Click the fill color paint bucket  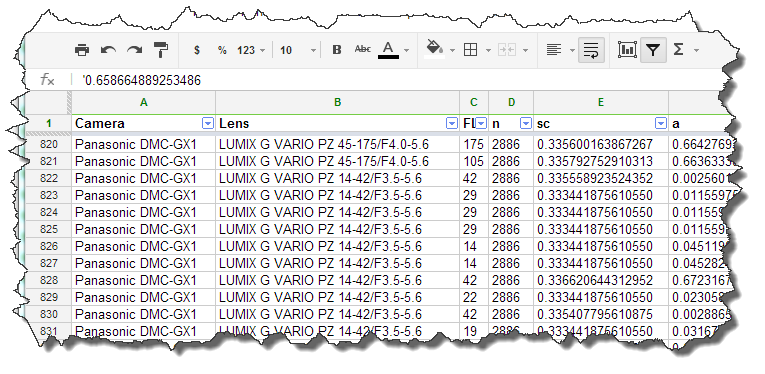coord(434,49)
